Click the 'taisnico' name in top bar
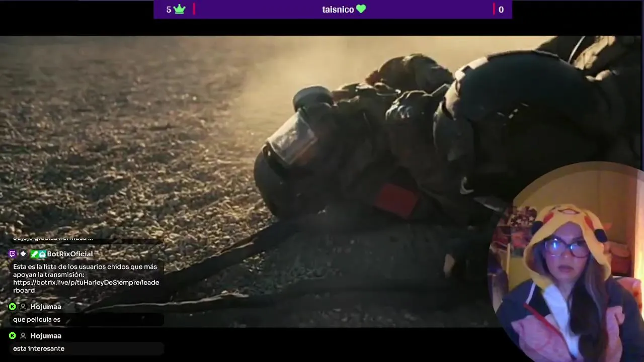This screenshot has height=362, width=644. [338, 10]
